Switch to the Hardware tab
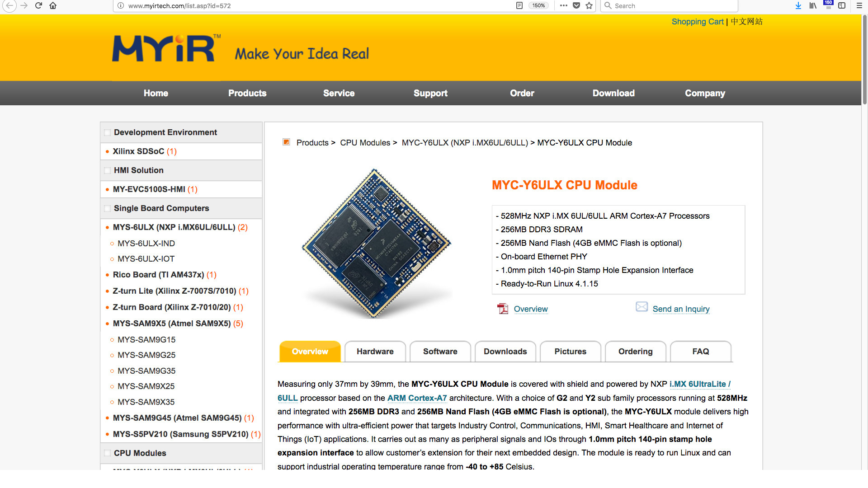This screenshot has height=488, width=868. coord(375,352)
